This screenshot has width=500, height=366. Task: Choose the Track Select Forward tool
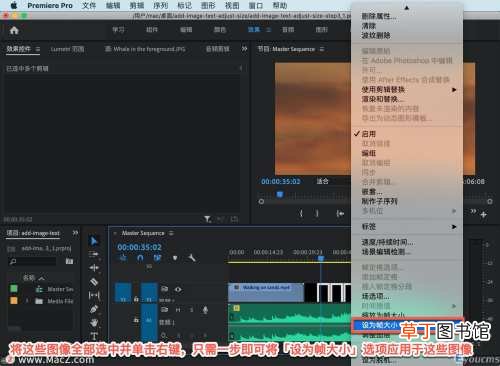coord(94,254)
